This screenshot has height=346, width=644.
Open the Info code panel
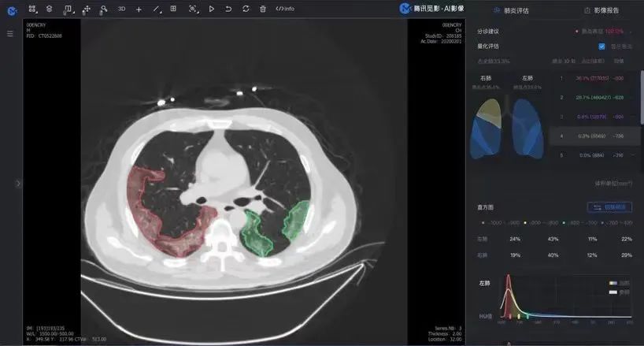point(285,9)
